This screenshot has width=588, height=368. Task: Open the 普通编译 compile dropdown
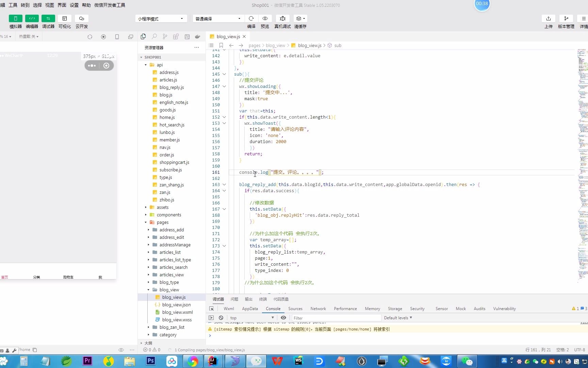coord(218,19)
